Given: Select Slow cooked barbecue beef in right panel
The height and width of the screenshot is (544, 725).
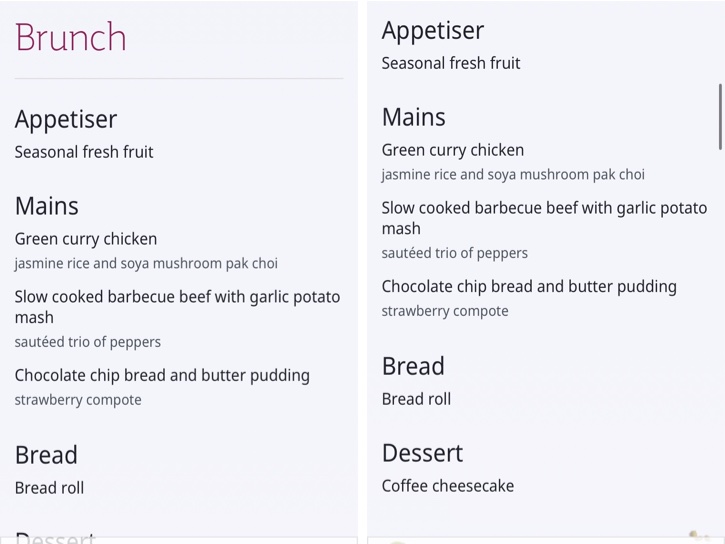Looking at the screenshot, I should coord(544,218).
